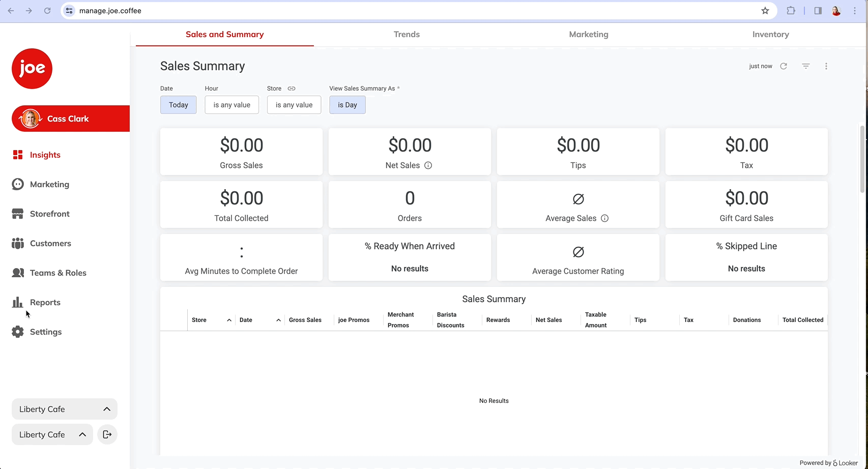Click the joe Promos column header
Screen dimensions: 868x469
point(354,320)
